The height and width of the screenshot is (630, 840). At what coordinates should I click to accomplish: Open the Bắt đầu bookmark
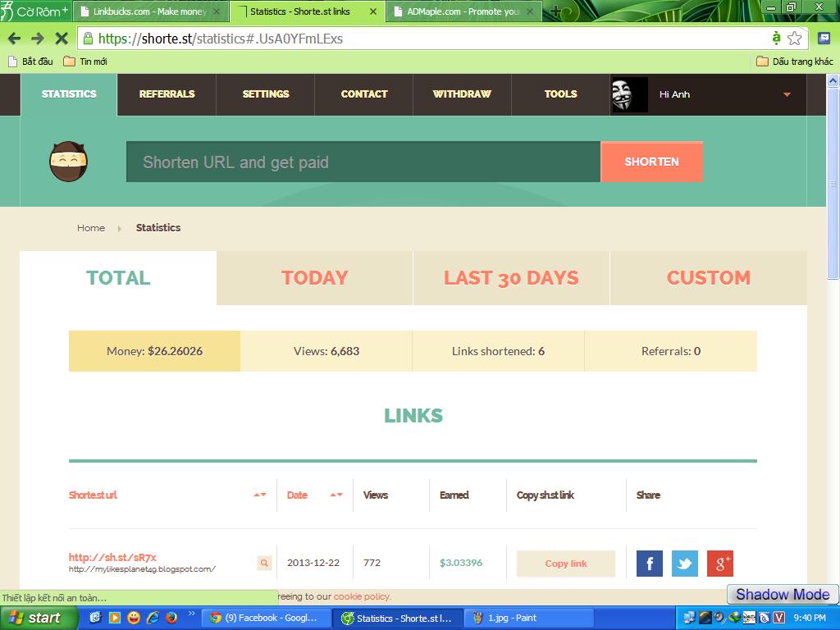point(31,62)
